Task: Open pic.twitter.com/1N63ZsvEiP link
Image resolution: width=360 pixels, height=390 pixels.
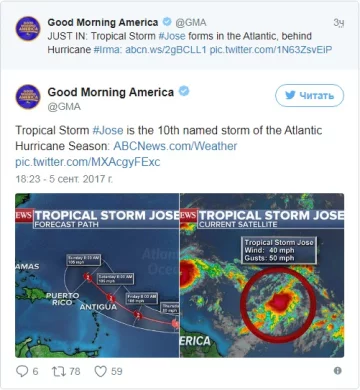Action: (271, 50)
